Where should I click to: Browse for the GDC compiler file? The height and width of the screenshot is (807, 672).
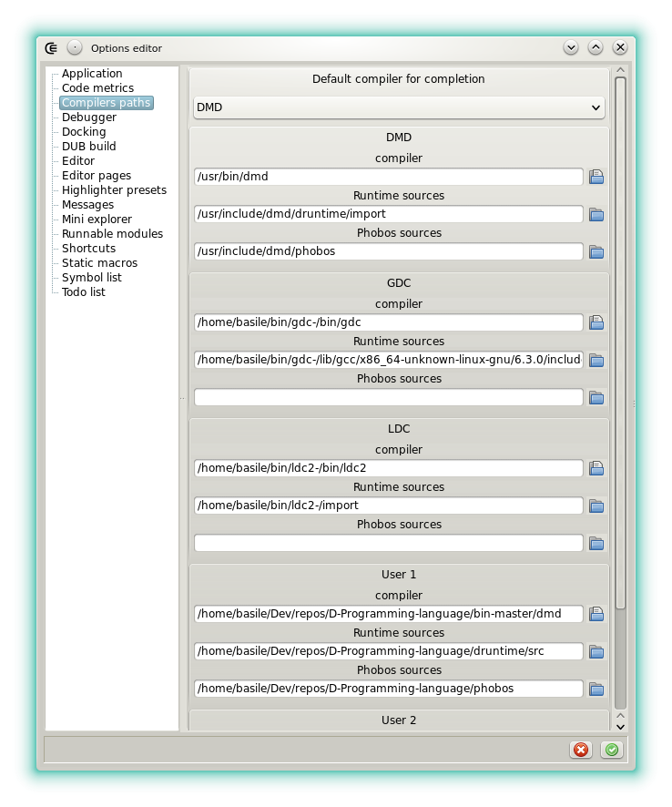pyautogui.click(x=596, y=323)
